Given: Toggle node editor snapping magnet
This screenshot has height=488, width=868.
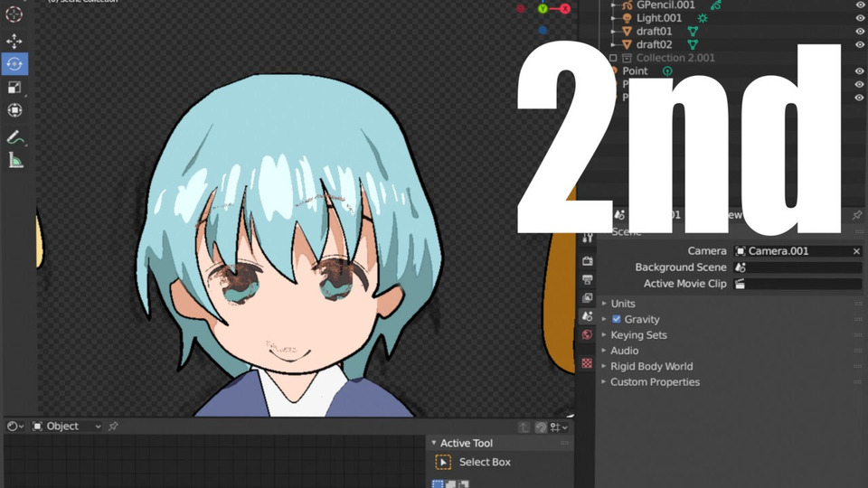Looking at the screenshot, I should coord(541,427).
